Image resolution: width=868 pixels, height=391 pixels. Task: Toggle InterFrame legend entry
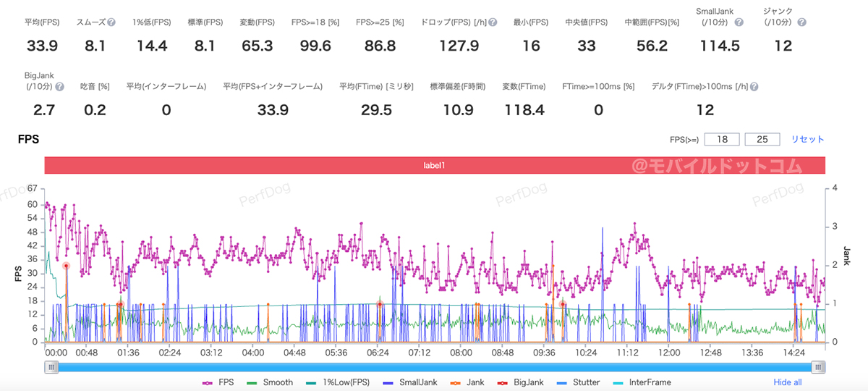pos(642,382)
